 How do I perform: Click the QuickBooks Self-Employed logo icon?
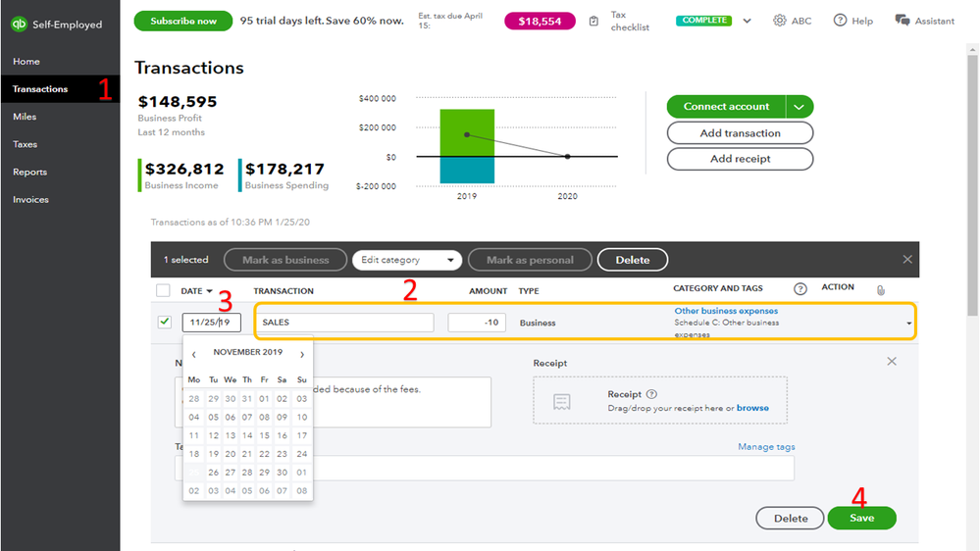19,24
